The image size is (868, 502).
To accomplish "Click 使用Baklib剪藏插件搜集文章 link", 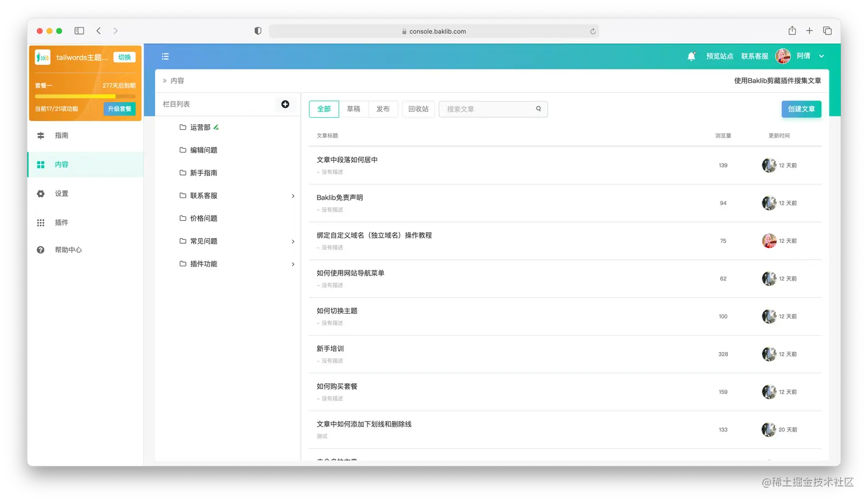I will tap(777, 81).
